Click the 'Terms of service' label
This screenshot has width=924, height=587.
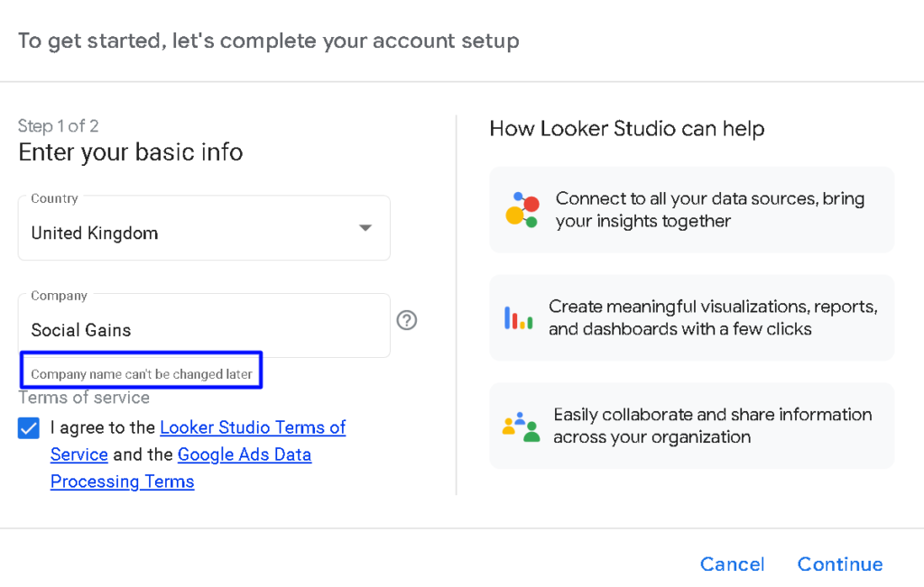pos(84,398)
